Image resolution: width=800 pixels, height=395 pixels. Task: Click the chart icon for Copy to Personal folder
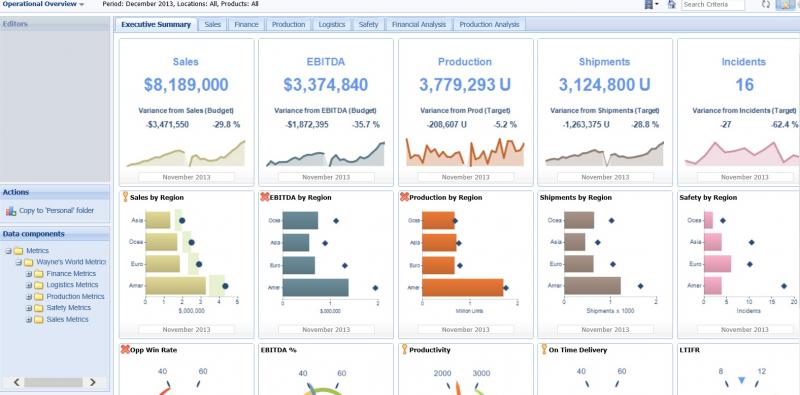coord(11,211)
